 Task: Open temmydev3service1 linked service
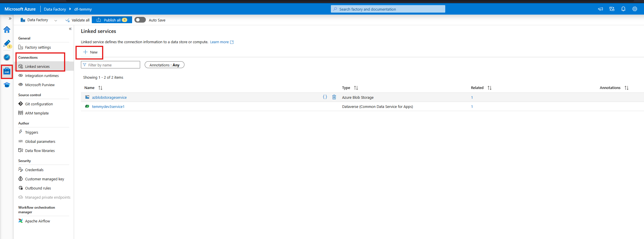(x=108, y=107)
